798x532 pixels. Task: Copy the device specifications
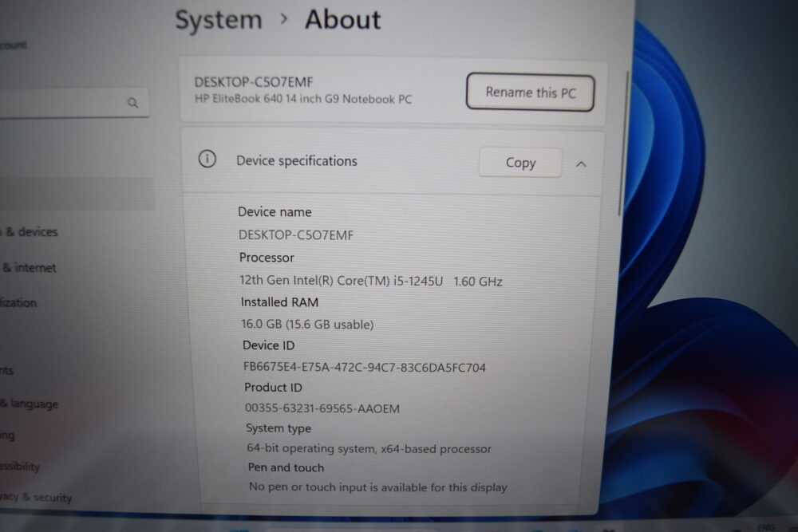(520, 163)
